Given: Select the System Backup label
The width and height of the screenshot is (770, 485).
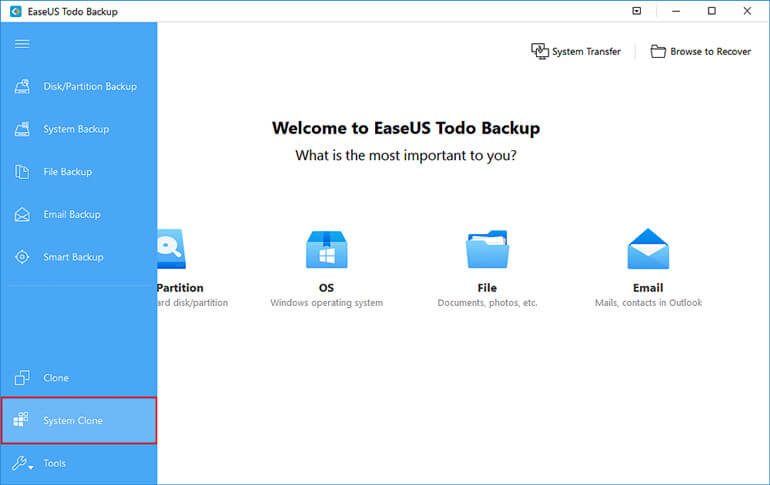Looking at the screenshot, I should point(76,129).
